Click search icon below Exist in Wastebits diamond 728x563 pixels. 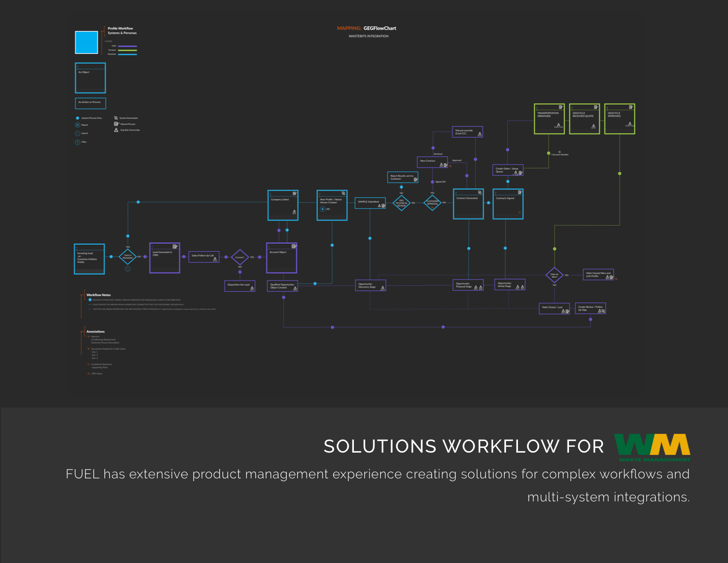point(128,269)
